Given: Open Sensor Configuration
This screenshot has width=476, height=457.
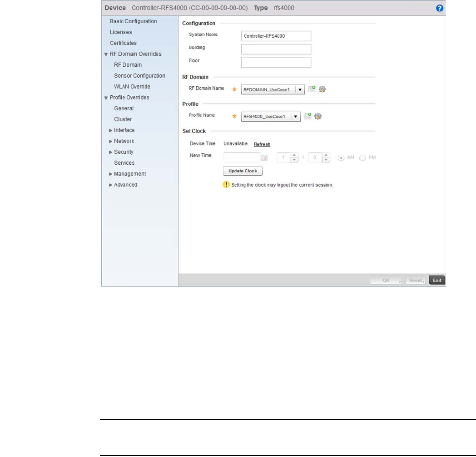Looking at the screenshot, I should (139, 76).
